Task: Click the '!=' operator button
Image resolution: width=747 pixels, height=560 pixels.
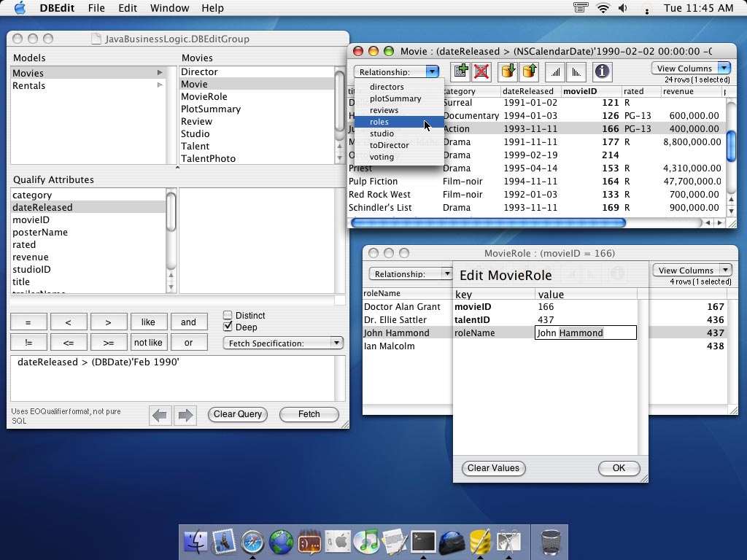Action: coord(28,343)
